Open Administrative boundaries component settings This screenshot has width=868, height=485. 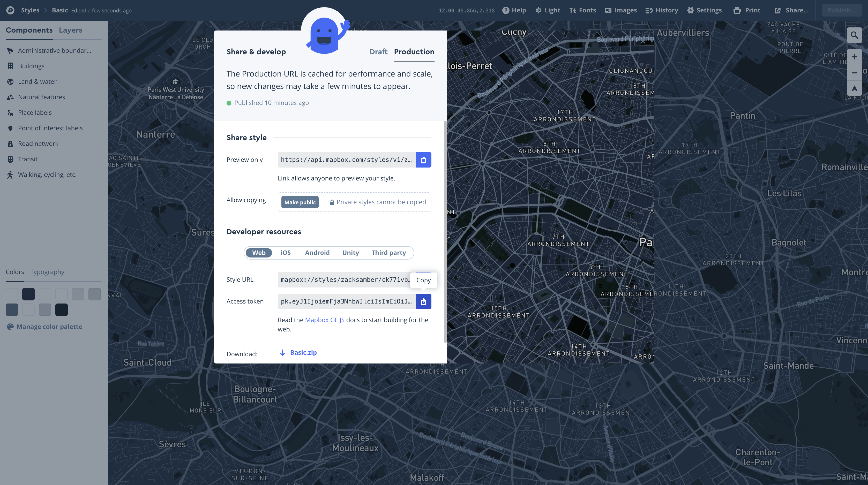click(54, 50)
